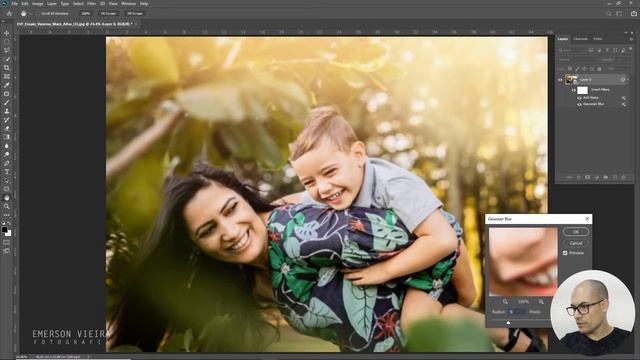Click the Fill Screen button
Viewport: 640px width, 360px height.
(x=135, y=13)
